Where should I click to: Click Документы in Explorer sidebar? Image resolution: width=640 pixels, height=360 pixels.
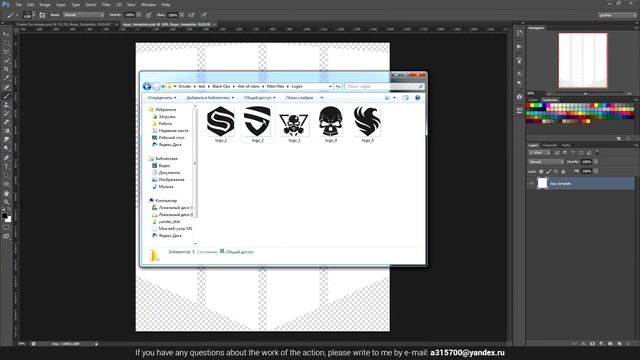click(x=169, y=173)
